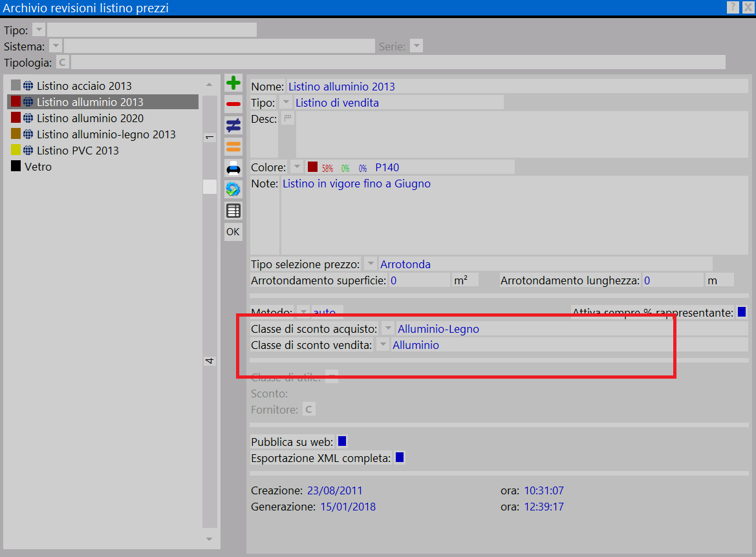This screenshot has height=557, width=756.
Task: Open the top Tipo filter dropdown
Action: (x=39, y=30)
